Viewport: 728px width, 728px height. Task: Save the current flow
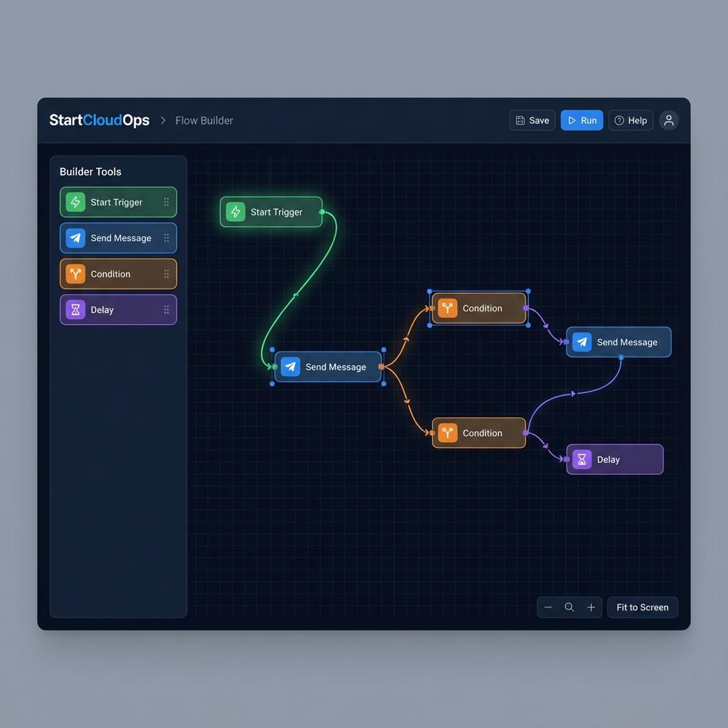pos(532,120)
